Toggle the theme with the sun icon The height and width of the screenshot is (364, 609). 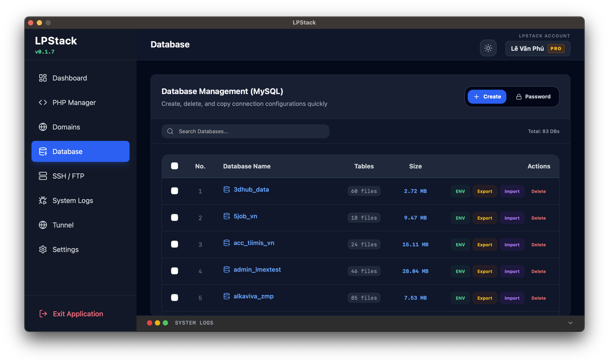pyautogui.click(x=488, y=48)
